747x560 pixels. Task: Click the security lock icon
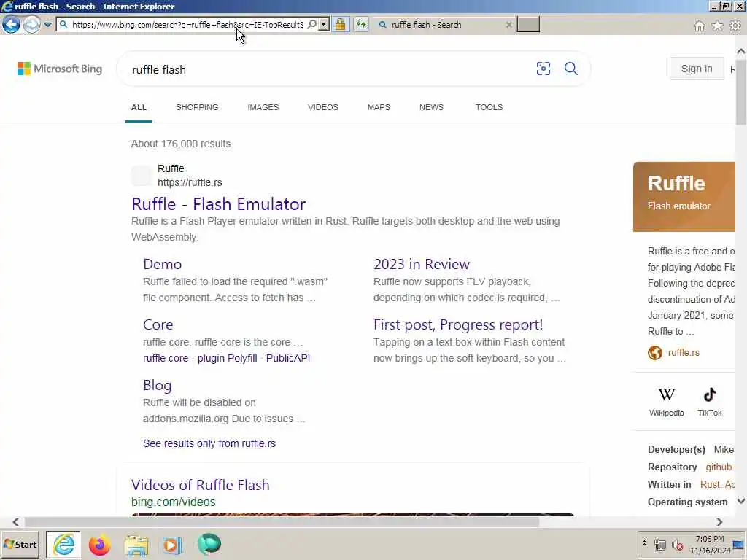340,24
